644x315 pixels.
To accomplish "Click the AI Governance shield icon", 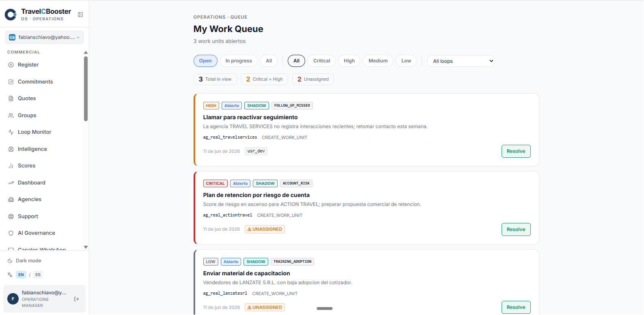I will (x=11, y=233).
